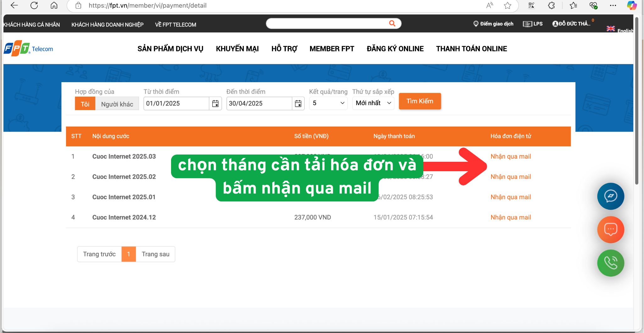Image resolution: width=644 pixels, height=333 pixels.
Task: Open browser essentials heart icon
Action: [x=593, y=5]
